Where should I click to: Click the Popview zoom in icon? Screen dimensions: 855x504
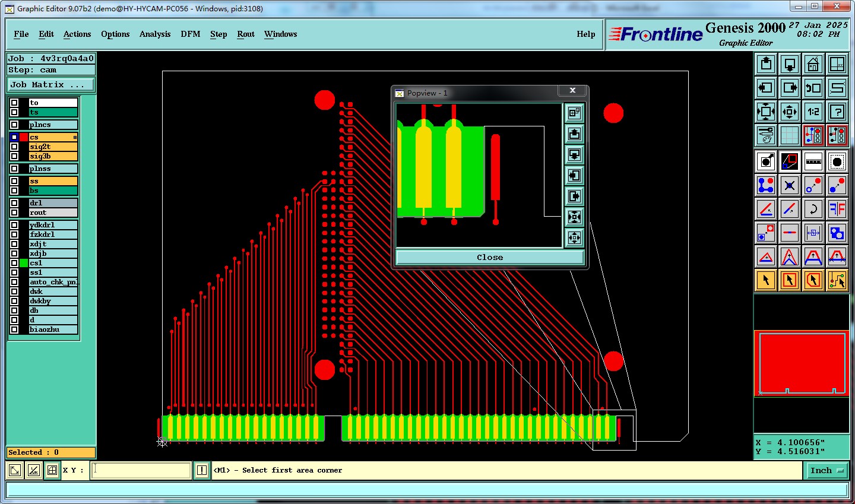(x=574, y=217)
